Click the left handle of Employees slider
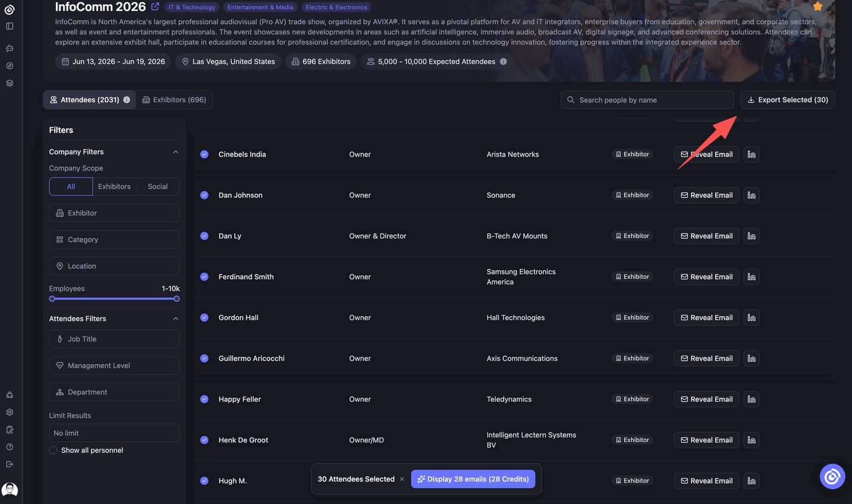 52,299
